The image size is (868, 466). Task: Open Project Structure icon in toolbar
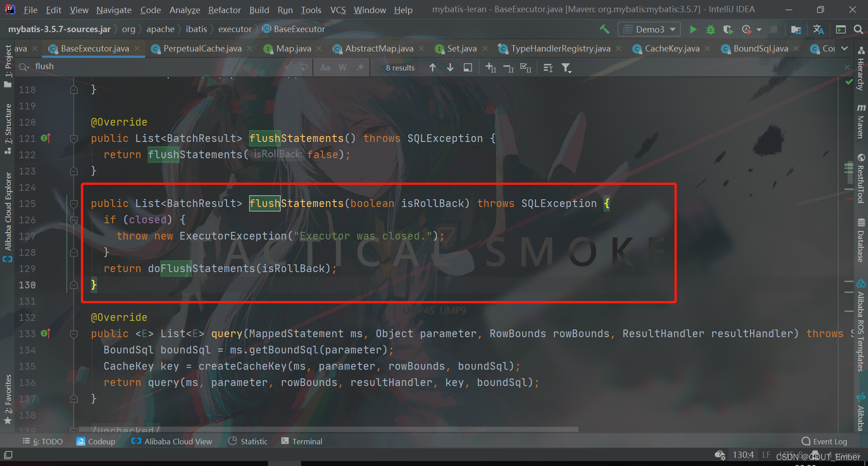click(x=796, y=29)
